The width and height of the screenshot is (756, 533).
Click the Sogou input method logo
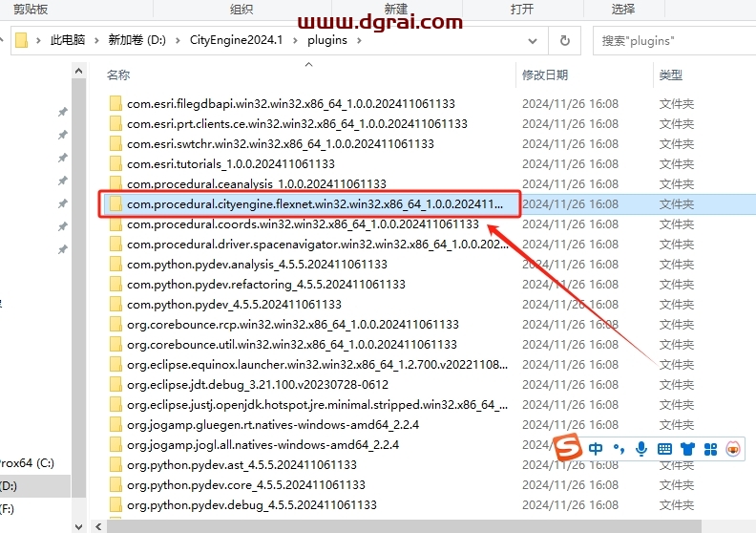pyautogui.click(x=570, y=448)
